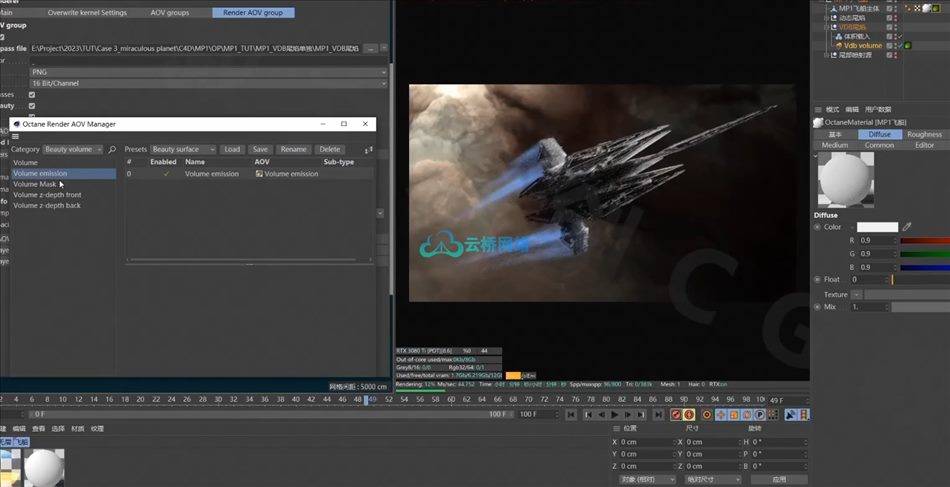Screen dimensions: 950x487
Task: Select the Mix radio button
Action: (x=817, y=307)
